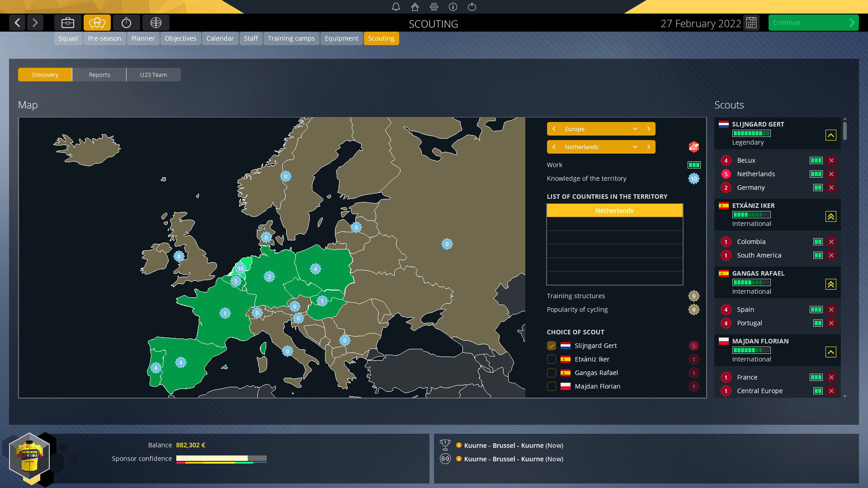Expand the Europe region dropdown
Viewport: 868px width, 488px height.
635,129
